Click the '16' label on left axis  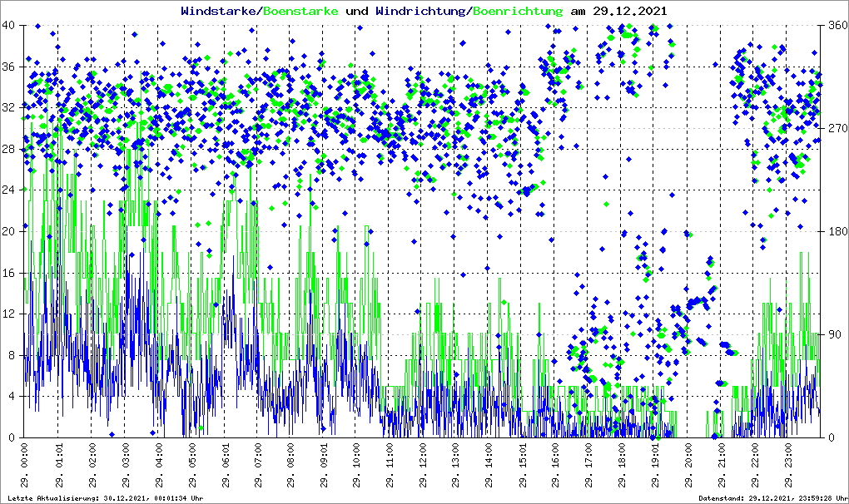tap(9, 273)
